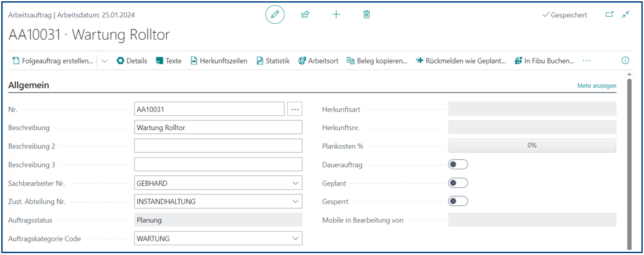Toggle the Geplant switch
The image size is (644, 255).
(458, 183)
